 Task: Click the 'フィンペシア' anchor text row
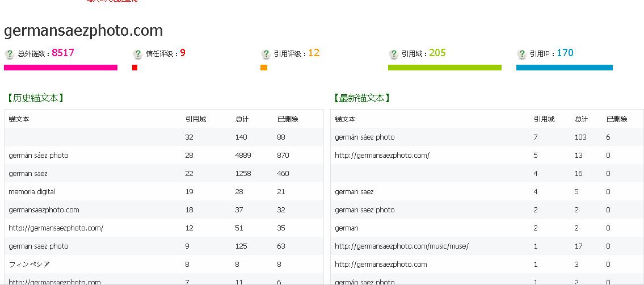[x=164, y=265]
